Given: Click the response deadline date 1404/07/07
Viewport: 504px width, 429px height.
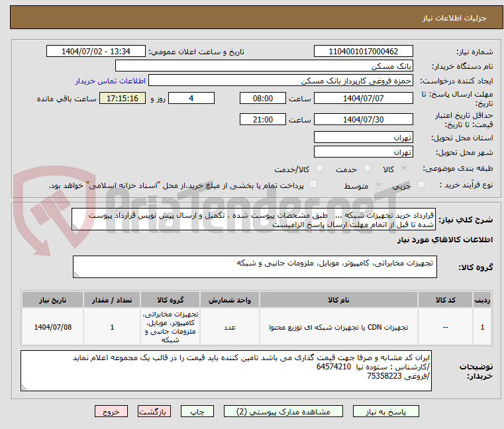Looking at the screenshot, I should (x=363, y=99).
